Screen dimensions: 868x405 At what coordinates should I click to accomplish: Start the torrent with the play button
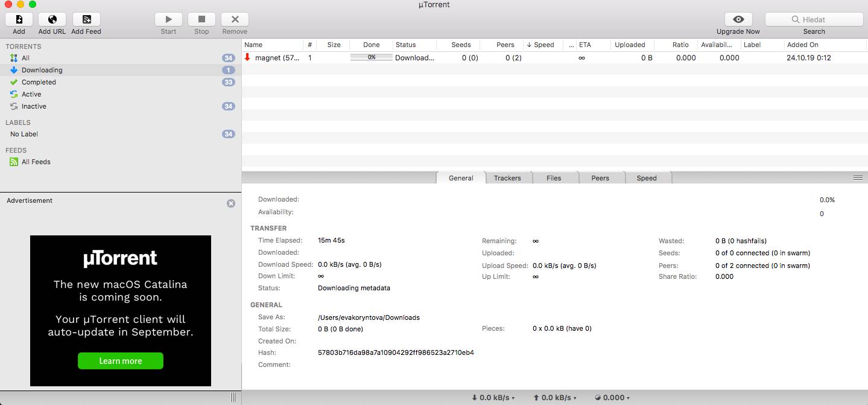coord(168,19)
